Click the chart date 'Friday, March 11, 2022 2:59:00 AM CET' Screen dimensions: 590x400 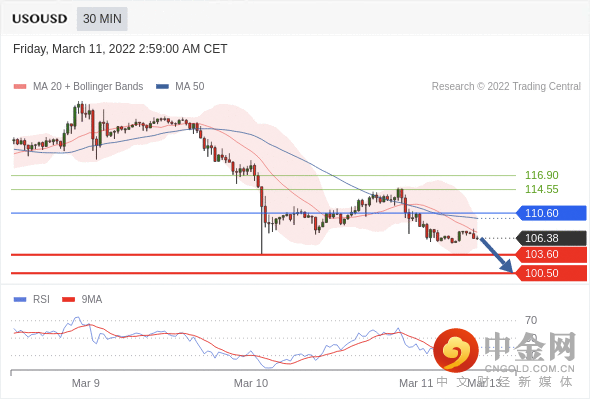pos(120,49)
